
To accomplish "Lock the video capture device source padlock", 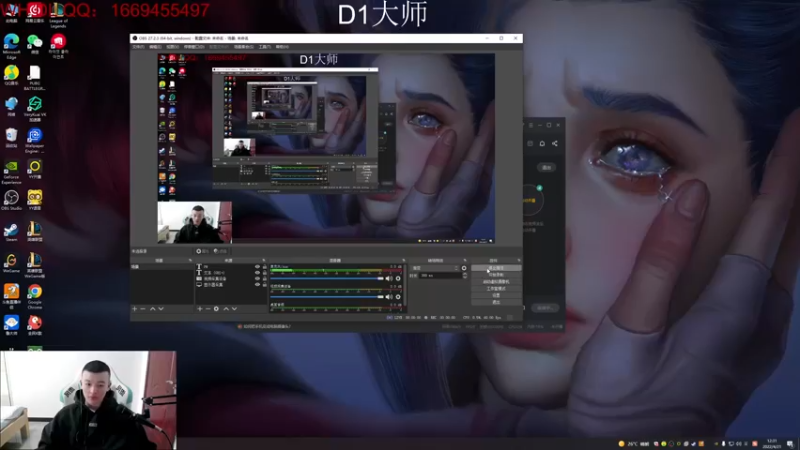I will click(x=264, y=279).
